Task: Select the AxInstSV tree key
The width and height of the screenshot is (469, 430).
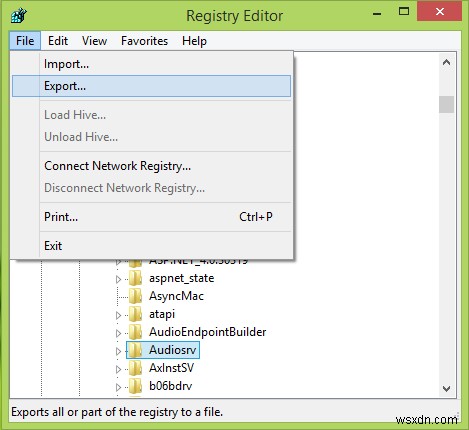Action: pyautogui.click(x=171, y=368)
